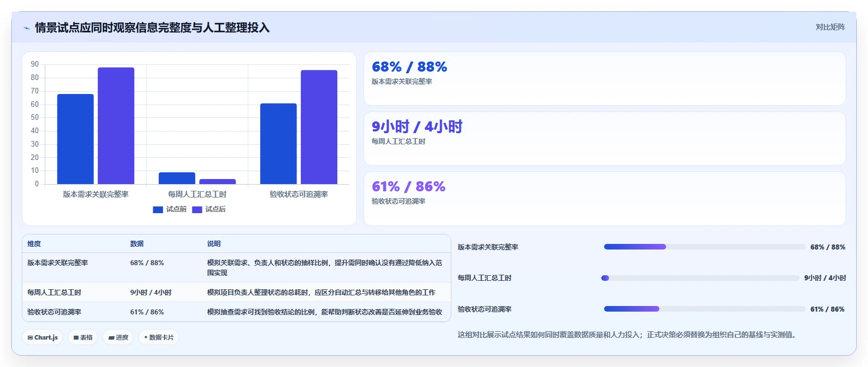Viewport: 868px width, 367px height.
Task: Click the 61% / 86% progress value label
Action: click(828, 309)
